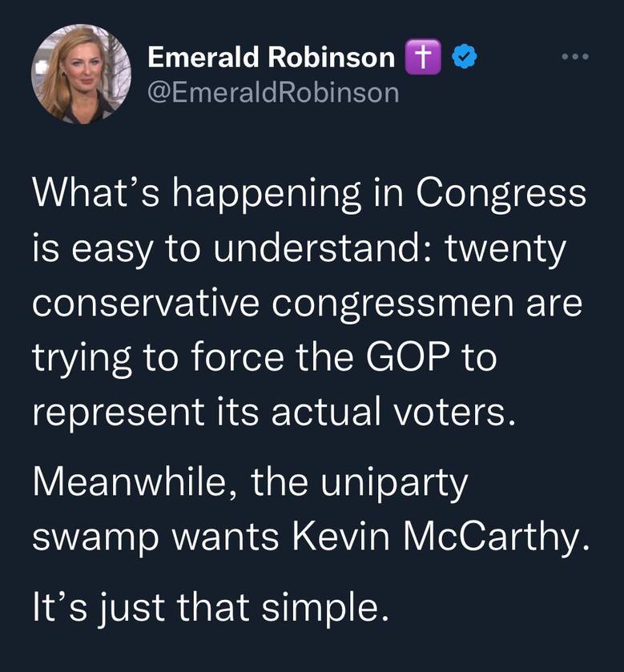This screenshot has width=624, height=672.
Task: Click the word "Congress" in the tweet
Action: tap(500, 193)
